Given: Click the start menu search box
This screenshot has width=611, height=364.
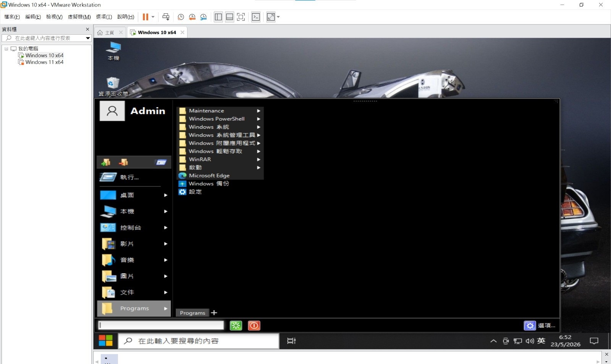Looking at the screenshot, I should (161, 325).
